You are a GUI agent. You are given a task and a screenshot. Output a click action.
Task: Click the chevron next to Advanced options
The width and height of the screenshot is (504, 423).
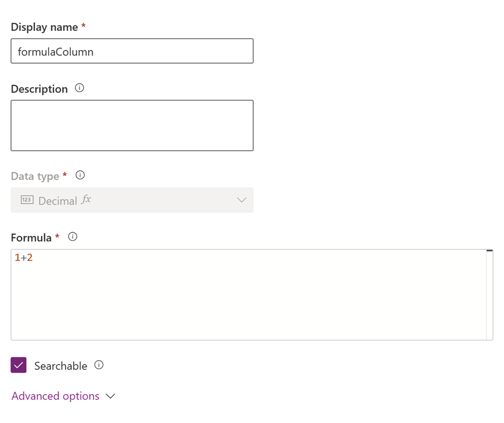coord(109,396)
